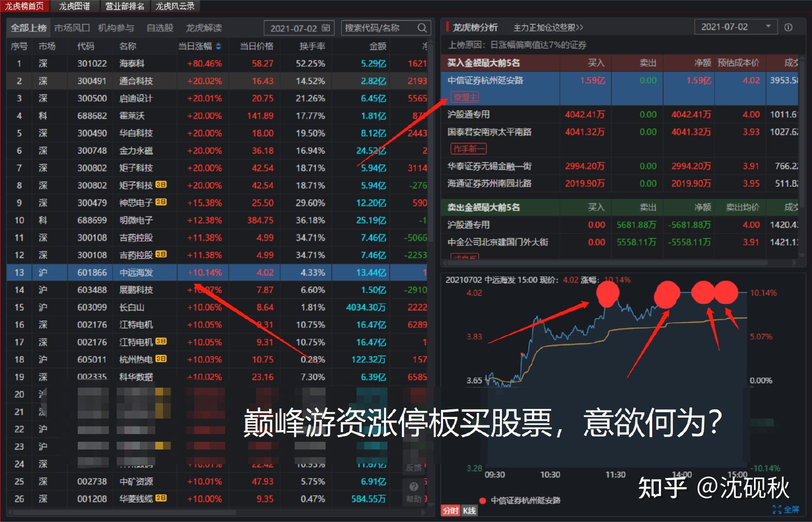This screenshot has height=522, width=812.
Task: Click the 买入金额最大前5名 section header
Action: tap(484, 63)
